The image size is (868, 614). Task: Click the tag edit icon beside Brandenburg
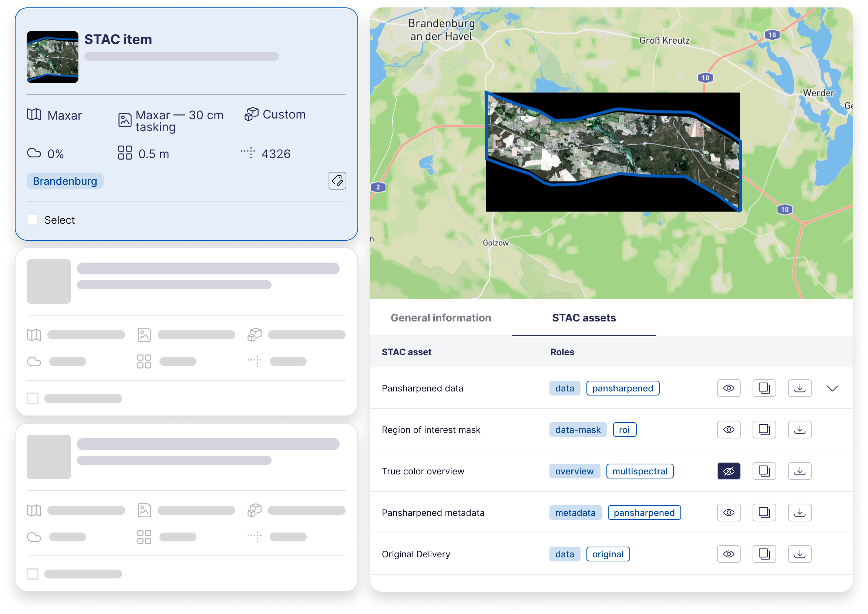coord(337,181)
